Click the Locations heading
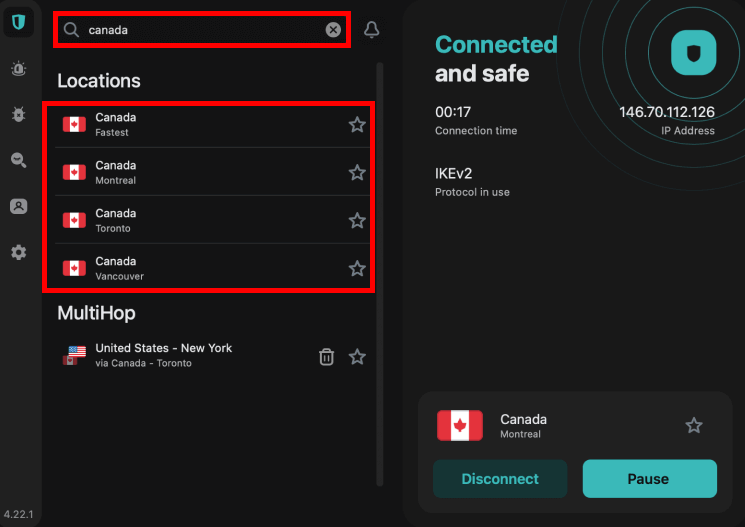Screen dimensions: 745x527 pos(99,81)
